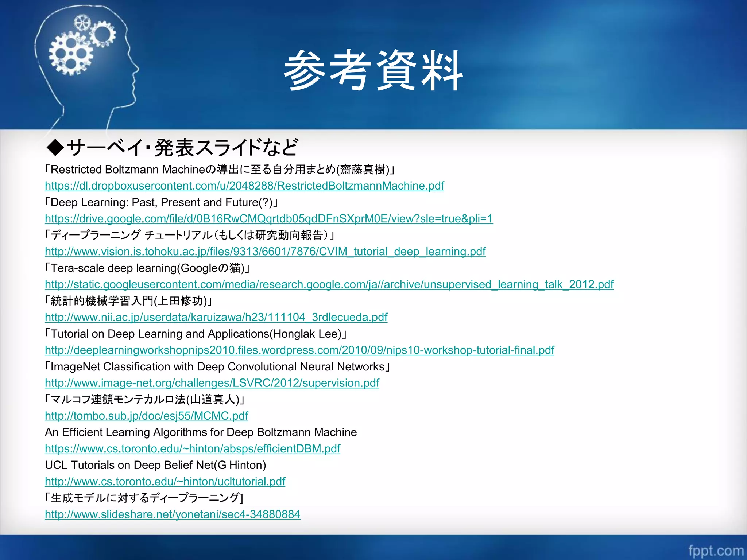747x560 pixels.
Task: Open the nips10-workshop-tutorial-final.pdf link
Action: tap(299, 350)
